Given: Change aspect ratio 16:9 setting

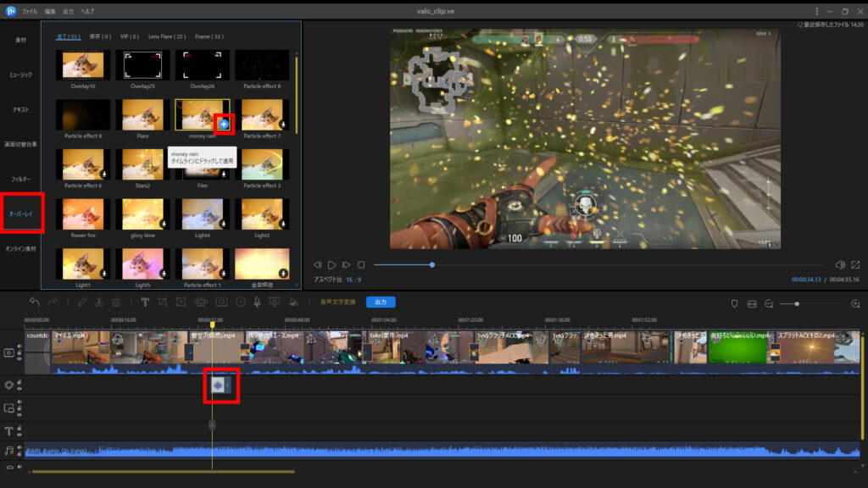Looking at the screenshot, I should (353, 280).
